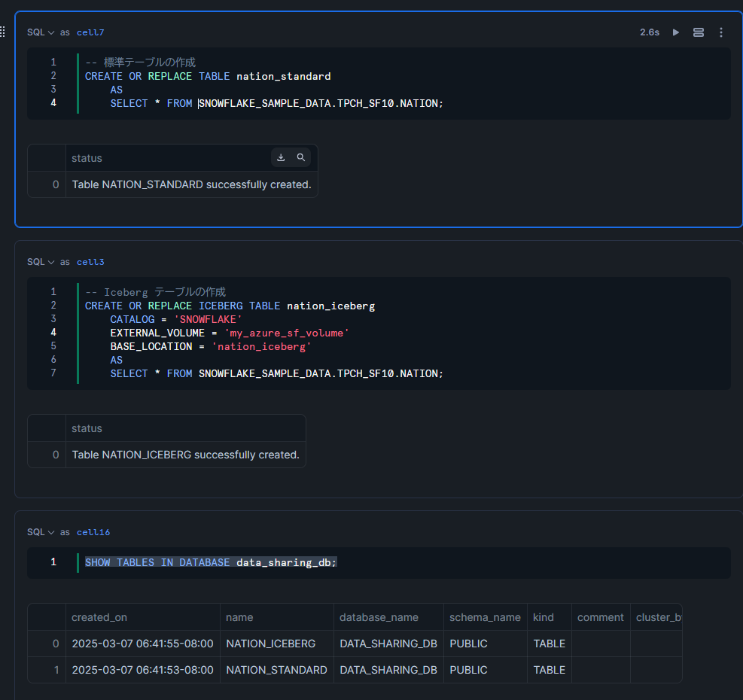The width and height of the screenshot is (743, 700).
Task: Click the 'SNOWFLAKE' catalog string in cell3
Action: [208, 319]
